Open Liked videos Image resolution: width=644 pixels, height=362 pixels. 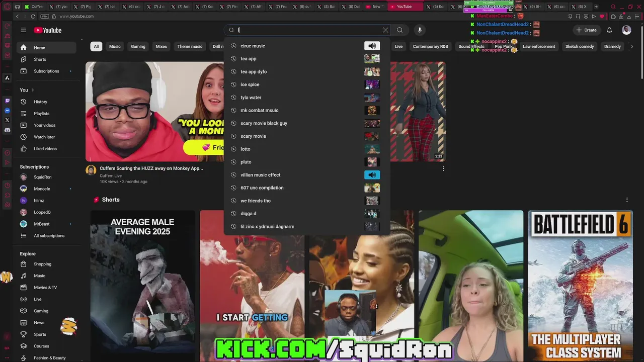[x=45, y=149]
